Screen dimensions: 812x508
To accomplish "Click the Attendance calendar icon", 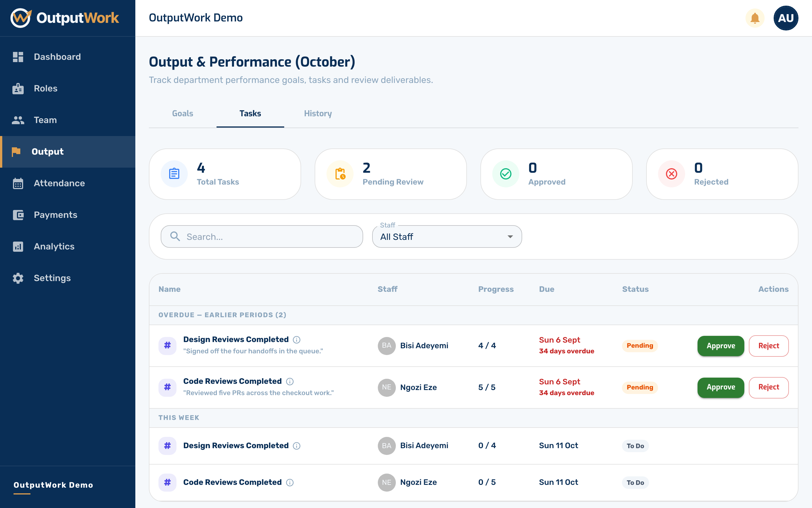I will (x=18, y=183).
